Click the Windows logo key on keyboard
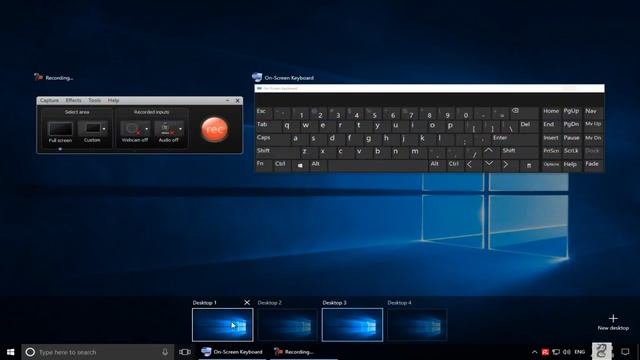Image resolution: width=640 pixels, height=360 pixels. point(300,165)
